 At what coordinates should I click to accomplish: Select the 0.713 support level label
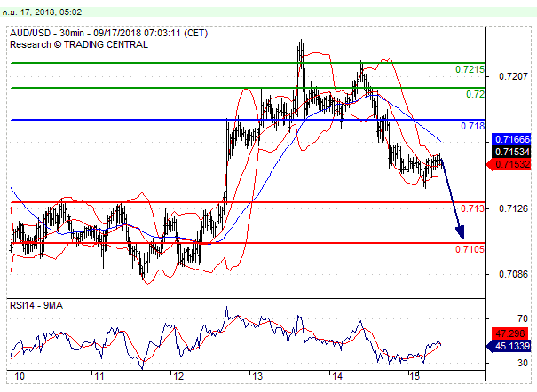472,208
